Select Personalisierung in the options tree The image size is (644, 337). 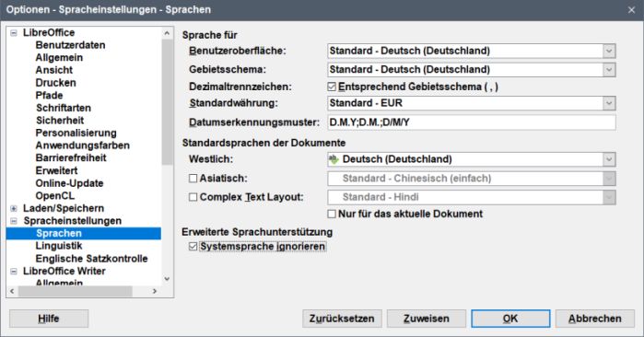tap(76, 133)
